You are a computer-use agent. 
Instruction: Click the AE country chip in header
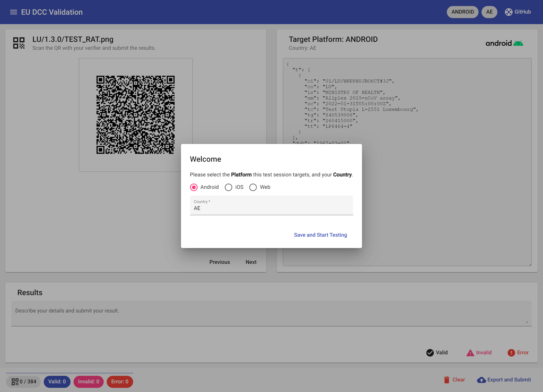[489, 12]
